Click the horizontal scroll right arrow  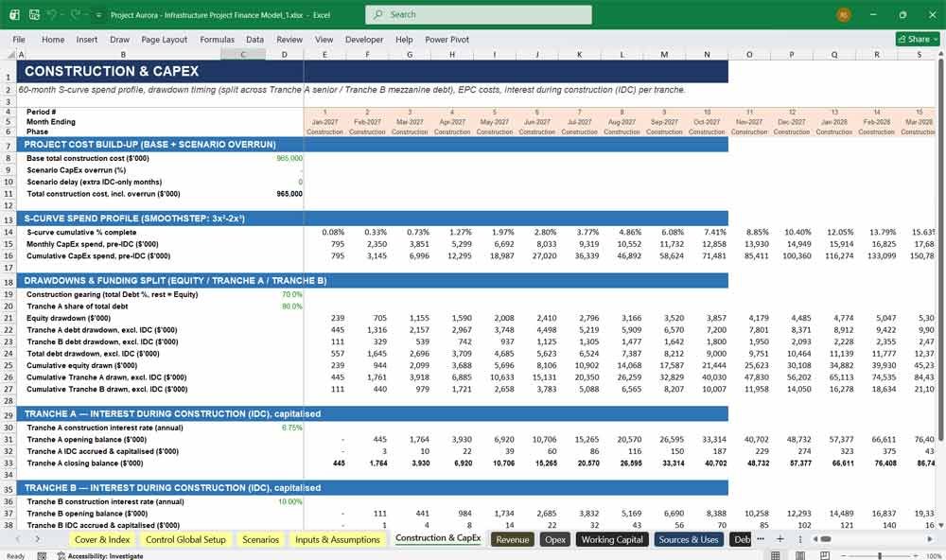(930, 539)
